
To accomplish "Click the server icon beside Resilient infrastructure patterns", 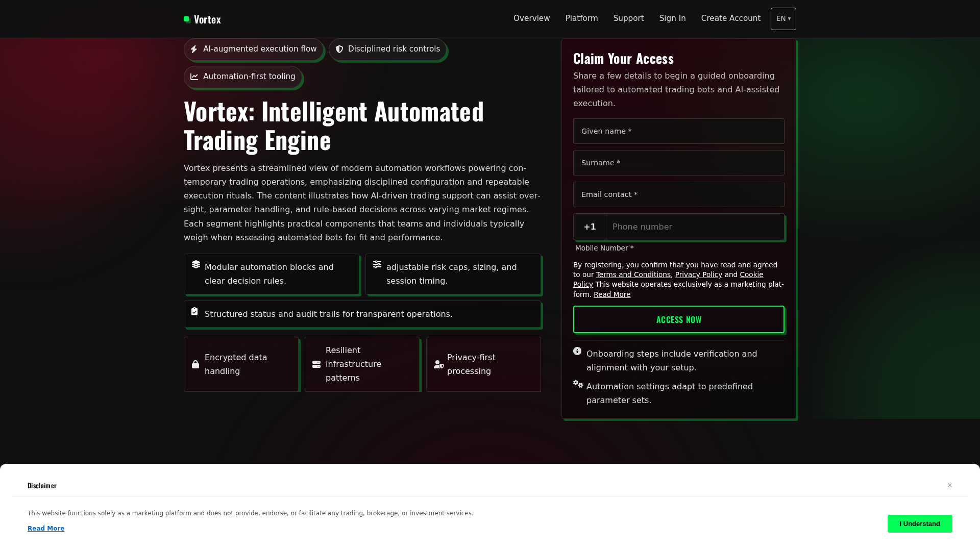I will click(x=316, y=364).
